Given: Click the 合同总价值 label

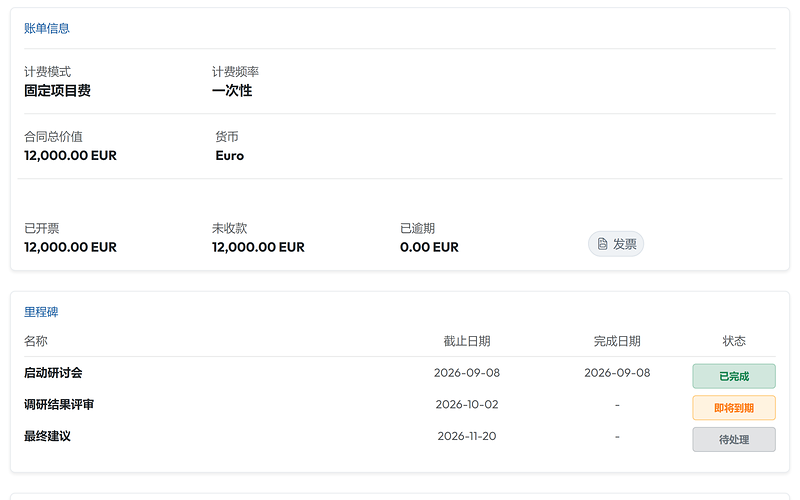Looking at the screenshot, I should pos(53,137).
